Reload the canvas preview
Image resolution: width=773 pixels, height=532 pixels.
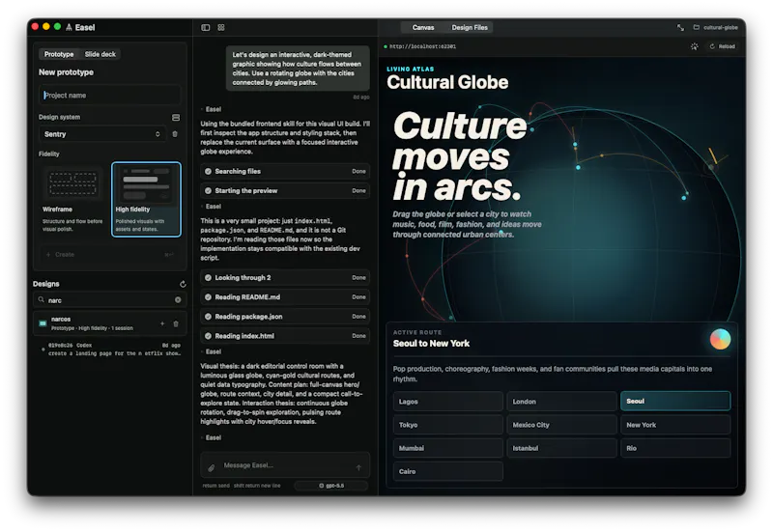click(x=722, y=46)
